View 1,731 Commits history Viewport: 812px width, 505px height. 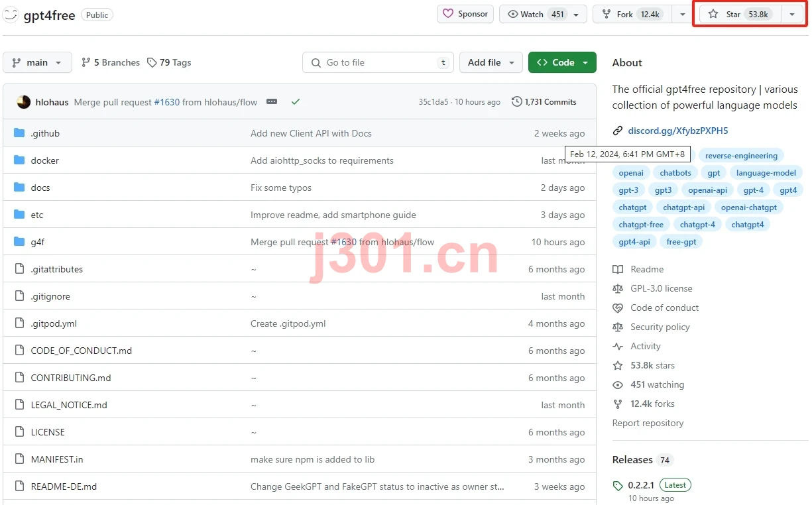[544, 102]
